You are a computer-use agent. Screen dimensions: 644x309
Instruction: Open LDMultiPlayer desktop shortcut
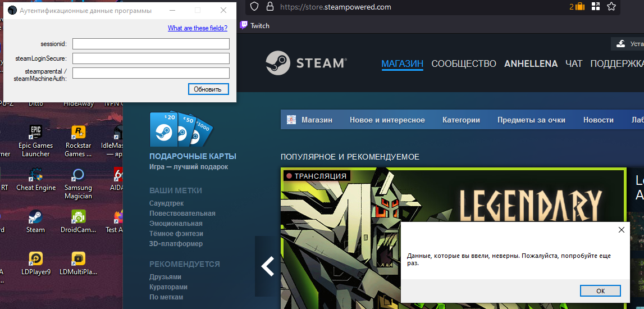(78, 263)
